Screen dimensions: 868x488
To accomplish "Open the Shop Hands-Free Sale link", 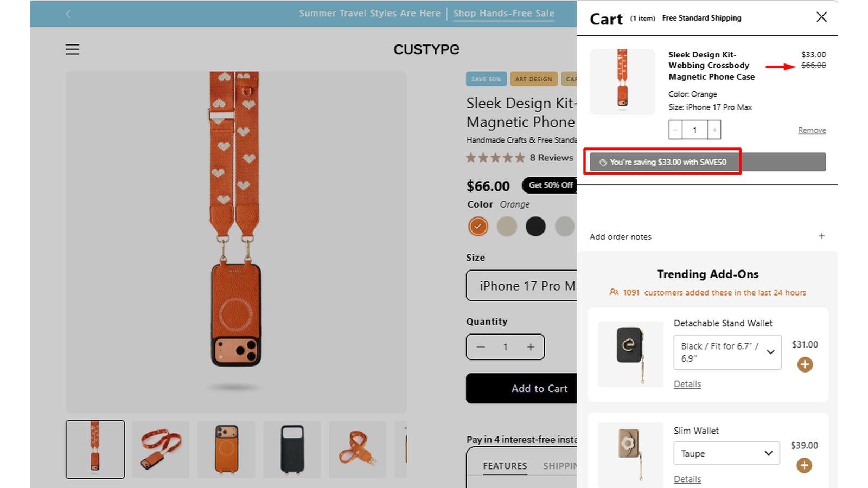I will (503, 14).
